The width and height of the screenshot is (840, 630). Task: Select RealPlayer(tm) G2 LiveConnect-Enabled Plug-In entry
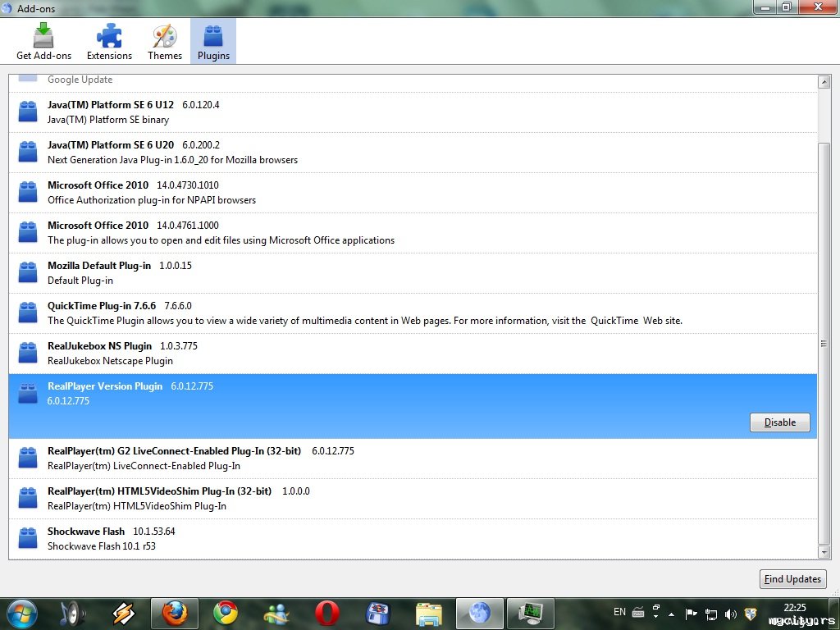(x=413, y=459)
